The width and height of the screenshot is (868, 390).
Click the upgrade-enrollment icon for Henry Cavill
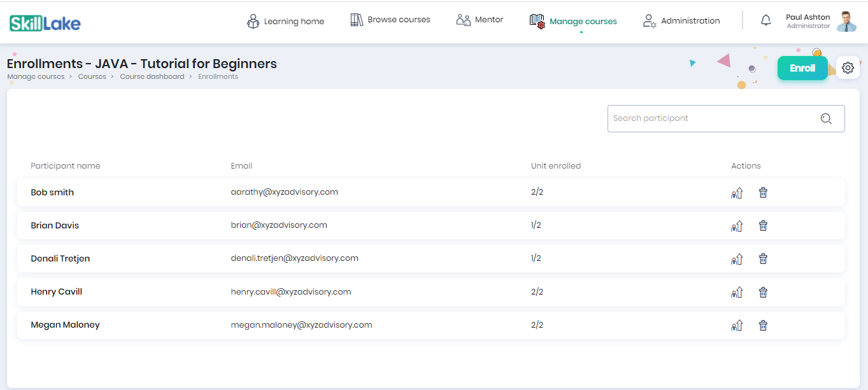coord(737,293)
